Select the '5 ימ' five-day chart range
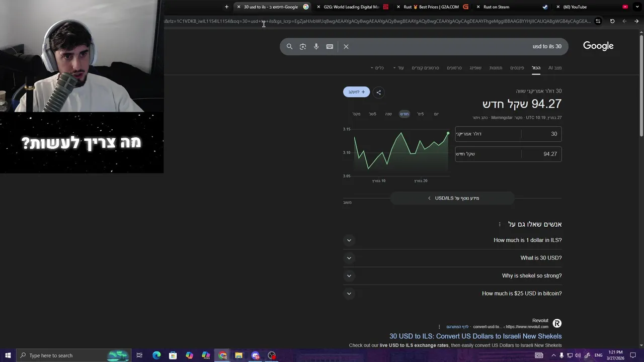The height and width of the screenshot is (362, 644). [x=420, y=114]
